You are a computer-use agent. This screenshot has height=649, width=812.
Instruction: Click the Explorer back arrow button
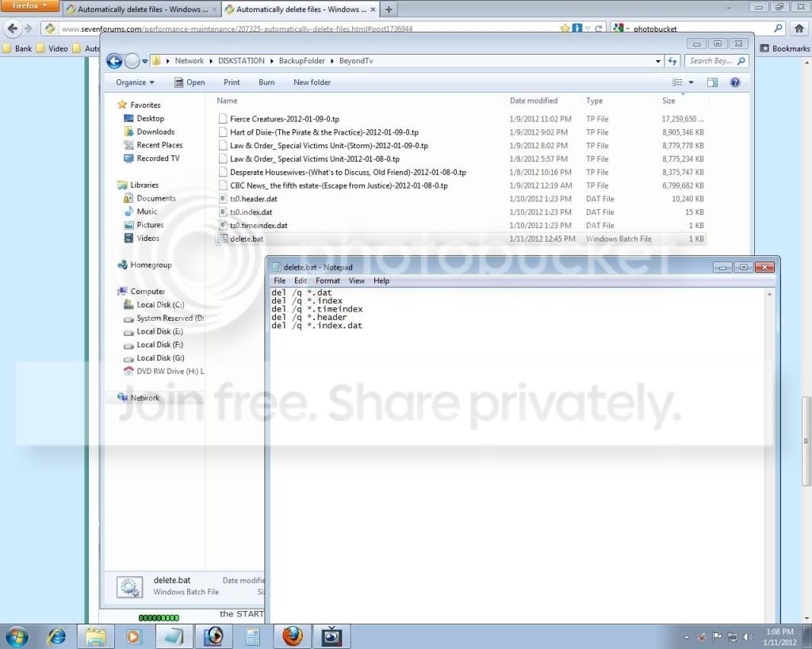coord(114,61)
